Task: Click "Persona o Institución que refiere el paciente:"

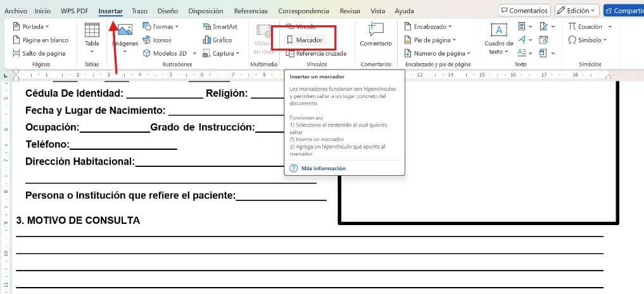Action: tap(130, 195)
